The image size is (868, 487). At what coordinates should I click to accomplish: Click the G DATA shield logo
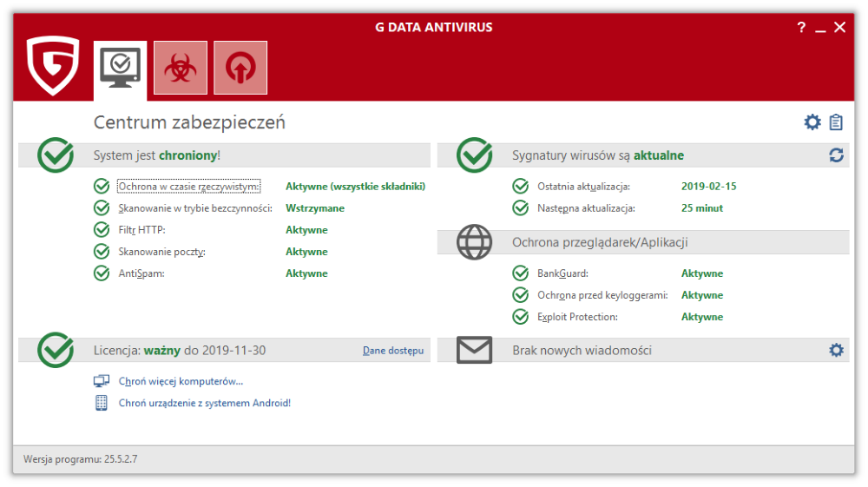pyautogui.click(x=53, y=66)
